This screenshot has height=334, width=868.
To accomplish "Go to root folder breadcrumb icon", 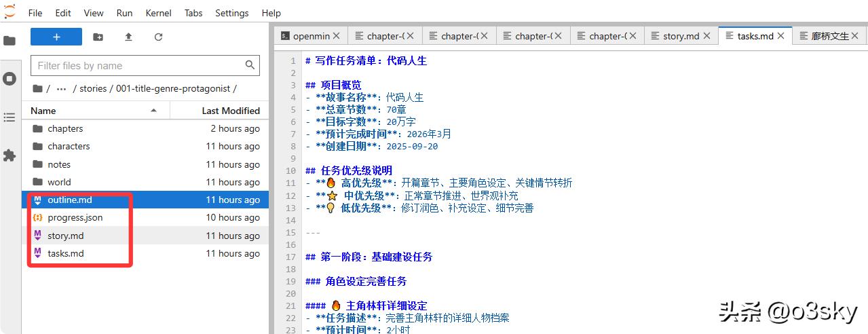I will (37, 88).
